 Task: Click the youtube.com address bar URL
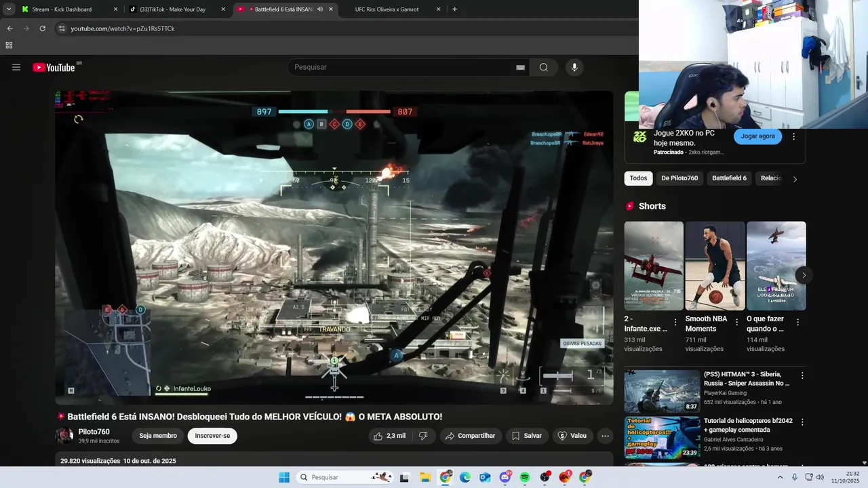pos(123,28)
